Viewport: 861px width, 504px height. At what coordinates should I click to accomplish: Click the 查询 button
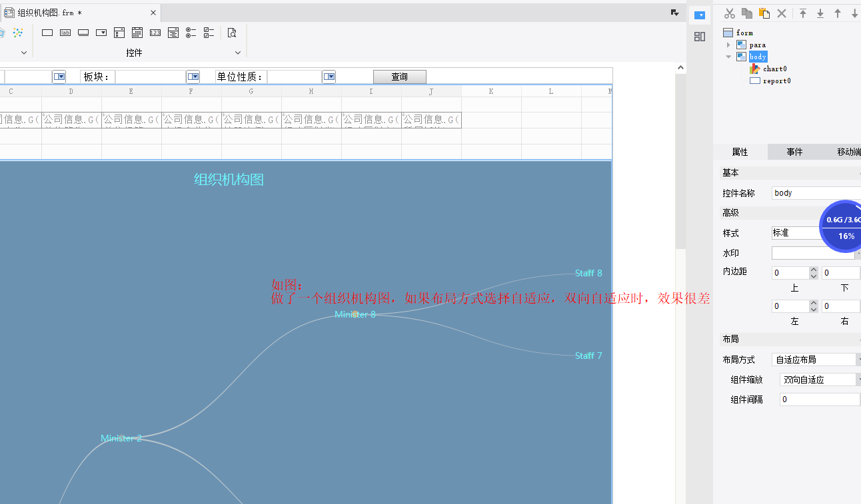coord(399,77)
